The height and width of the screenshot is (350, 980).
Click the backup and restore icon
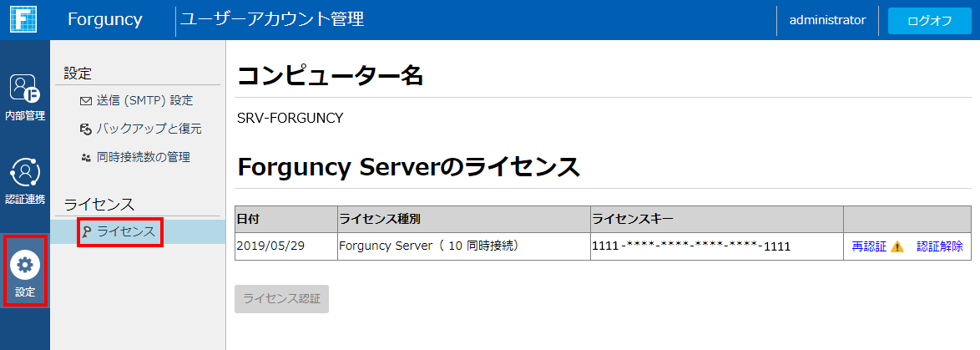[86, 129]
